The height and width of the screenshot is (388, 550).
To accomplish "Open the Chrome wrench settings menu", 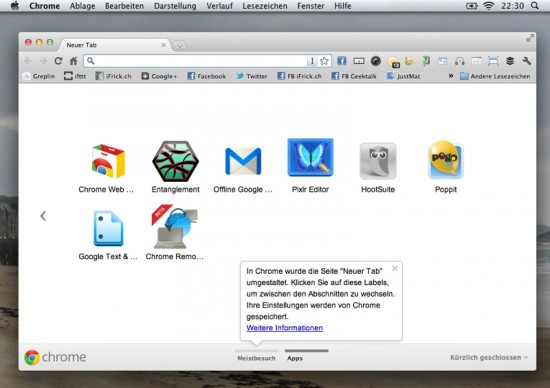I will coord(526,61).
